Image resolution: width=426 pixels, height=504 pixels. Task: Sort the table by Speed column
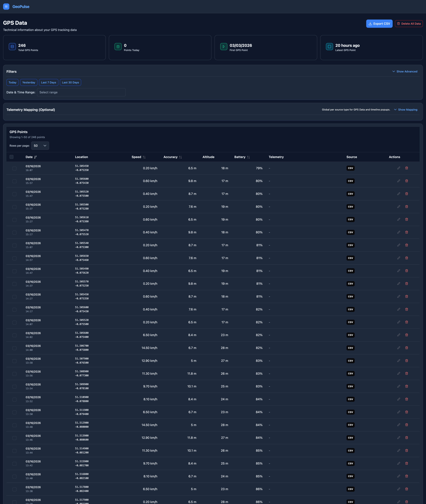pos(139,157)
